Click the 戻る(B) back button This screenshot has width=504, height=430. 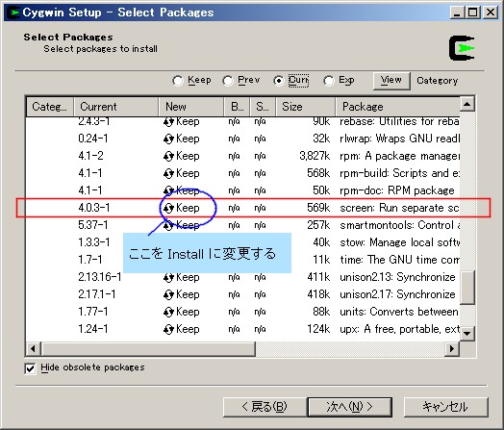pyautogui.click(x=265, y=407)
